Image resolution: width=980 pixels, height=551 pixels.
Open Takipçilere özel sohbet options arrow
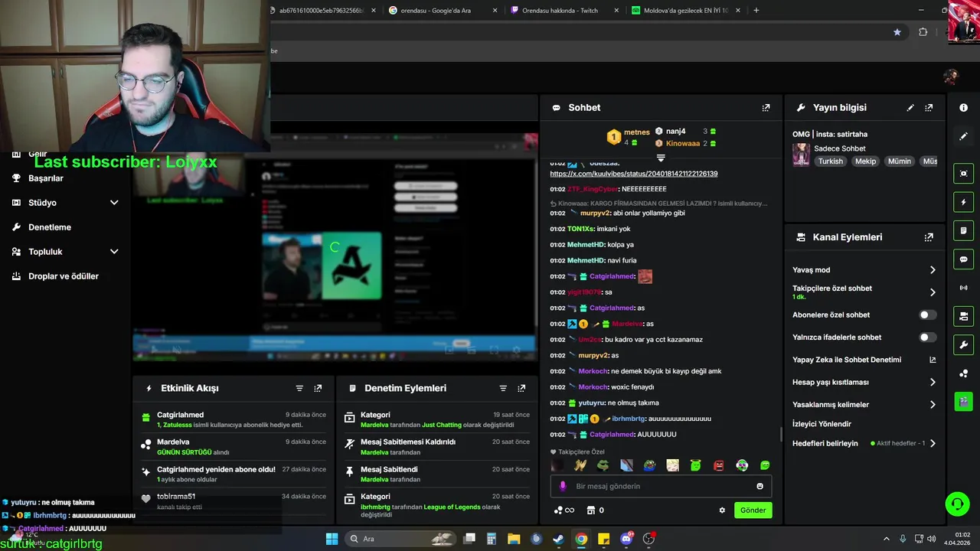pyautogui.click(x=933, y=292)
